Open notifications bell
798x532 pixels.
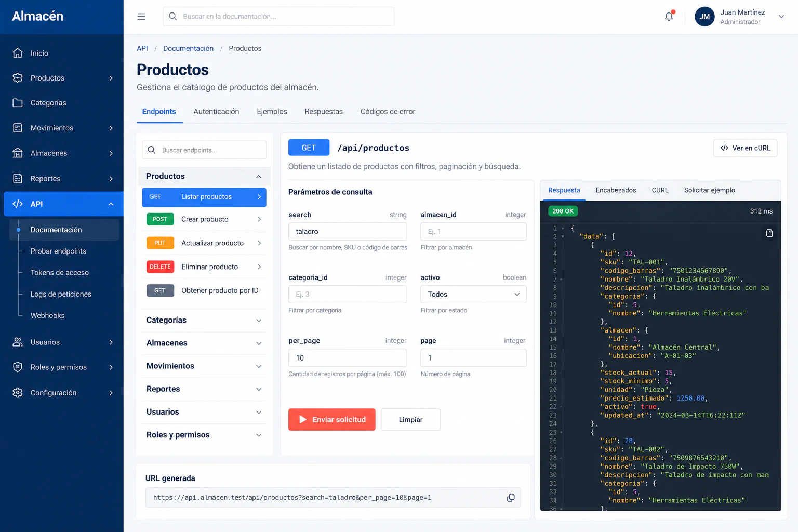point(669,17)
